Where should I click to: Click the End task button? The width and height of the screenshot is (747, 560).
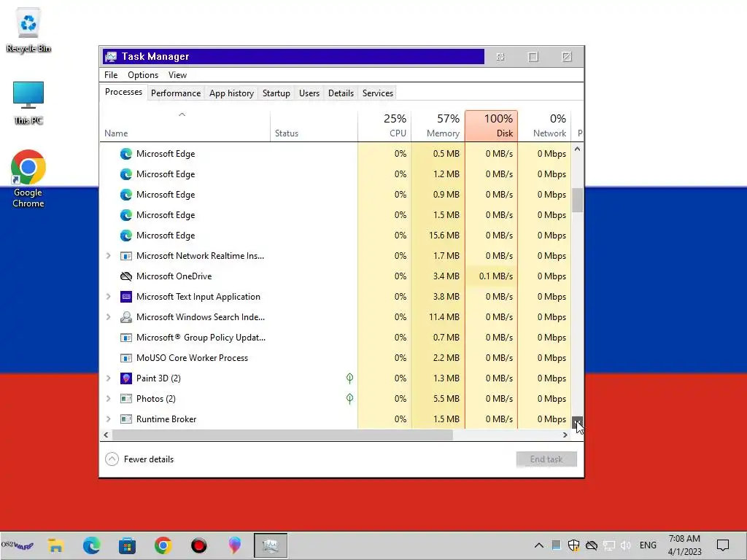[x=546, y=459]
